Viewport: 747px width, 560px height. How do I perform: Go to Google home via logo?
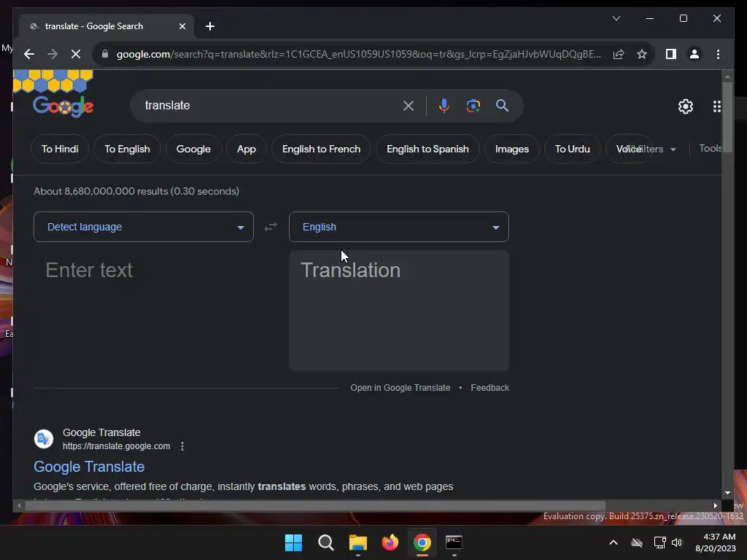(x=63, y=106)
